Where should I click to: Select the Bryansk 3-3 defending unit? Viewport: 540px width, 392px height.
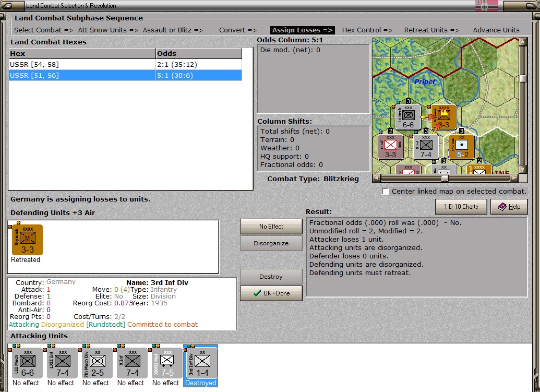pos(28,240)
